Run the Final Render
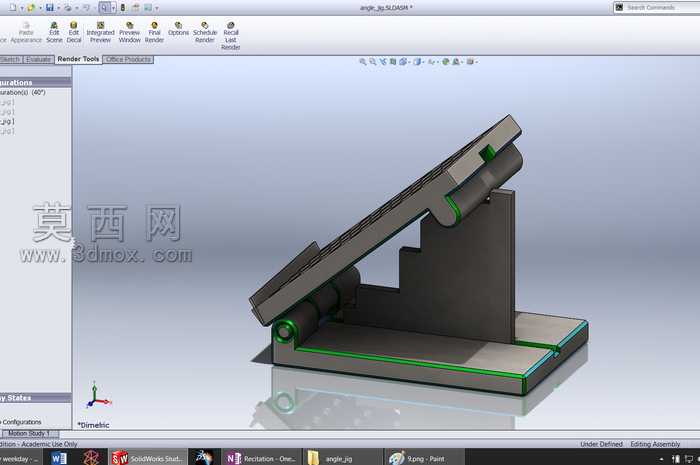 tap(154, 33)
